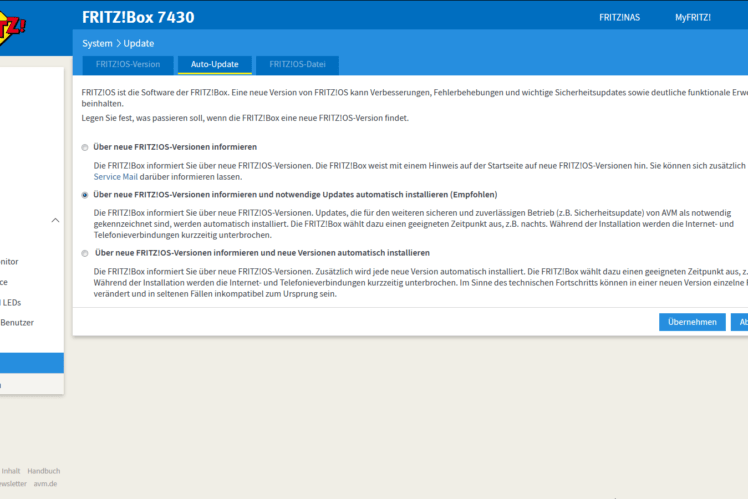Click label ending 'automatisch installieren (Empfohlen)'
Screen dimensions: 748x499
pos(295,195)
